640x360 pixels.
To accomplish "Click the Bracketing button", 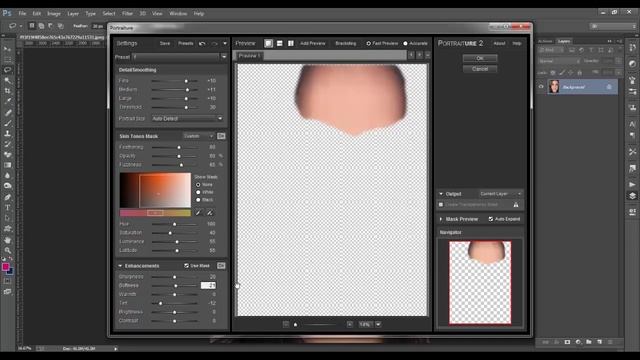I will pyautogui.click(x=346, y=43).
